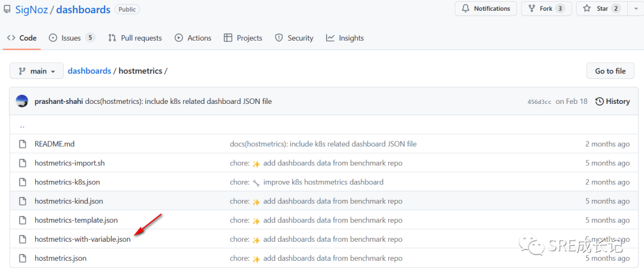View commit History
The height and width of the screenshot is (274, 644).
click(x=612, y=101)
